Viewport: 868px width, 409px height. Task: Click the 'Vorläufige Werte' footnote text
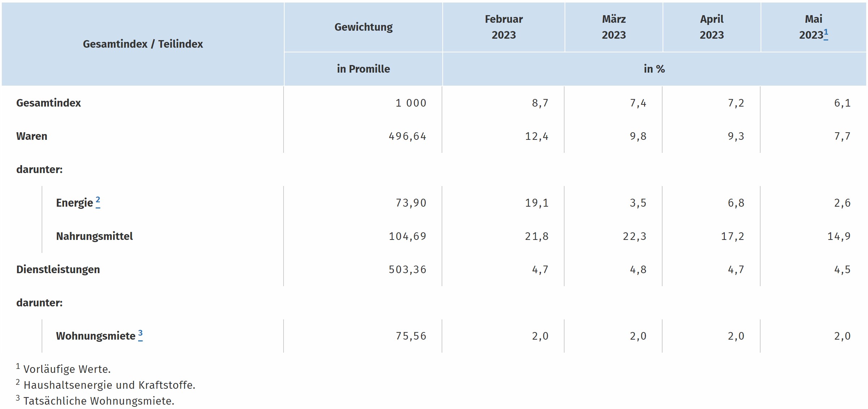tap(67, 369)
